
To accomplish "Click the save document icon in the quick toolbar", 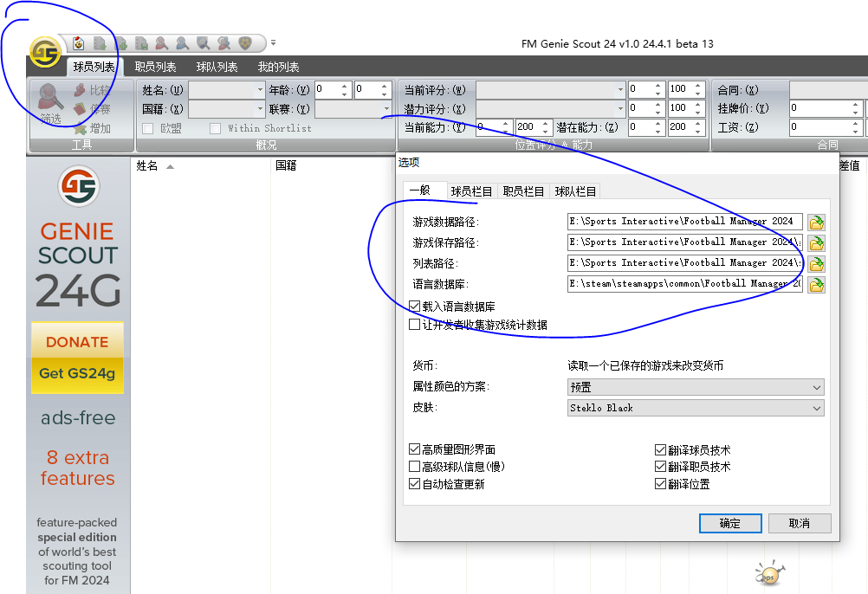I will (x=141, y=43).
